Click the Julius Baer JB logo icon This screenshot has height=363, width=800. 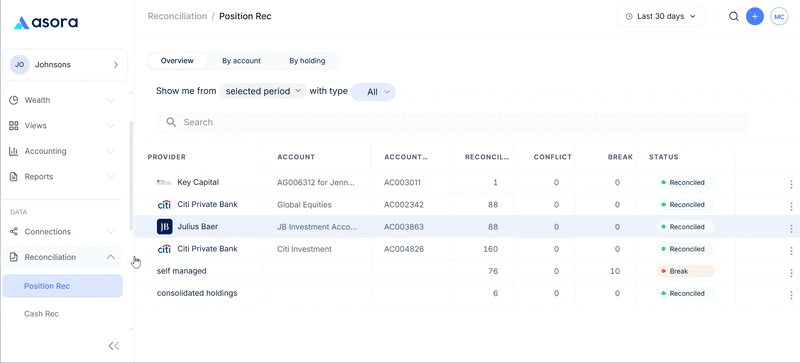coord(165,227)
